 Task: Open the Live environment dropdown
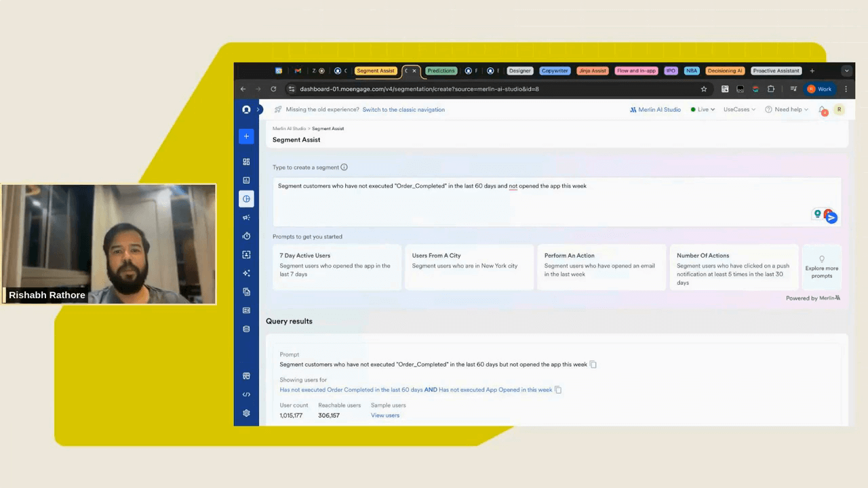tap(703, 109)
